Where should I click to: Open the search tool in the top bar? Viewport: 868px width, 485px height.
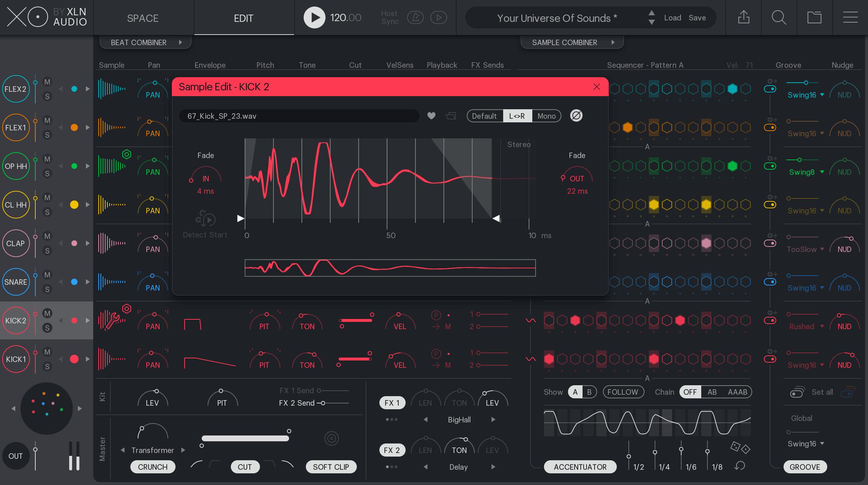tap(779, 17)
